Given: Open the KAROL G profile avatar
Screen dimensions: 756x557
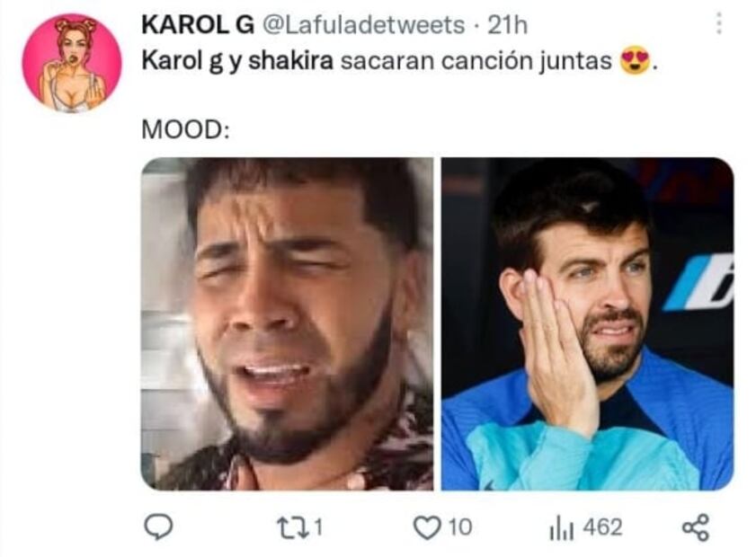Looking at the screenshot, I should tap(72, 63).
